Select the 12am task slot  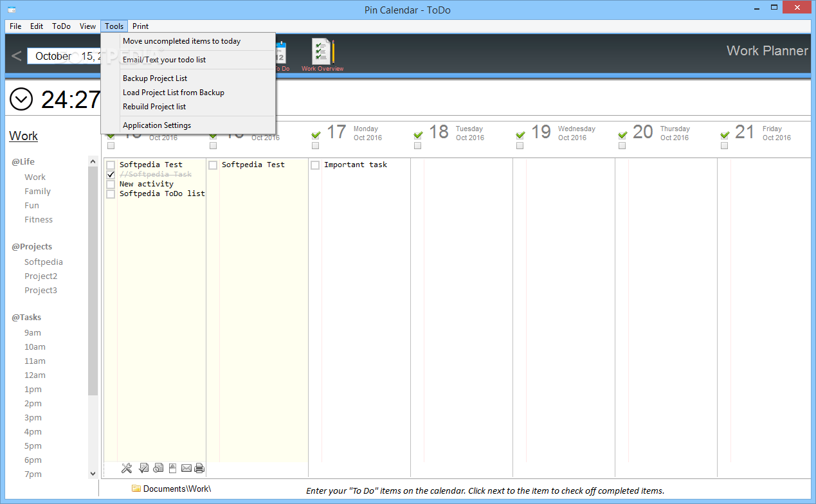coord(35,375)
